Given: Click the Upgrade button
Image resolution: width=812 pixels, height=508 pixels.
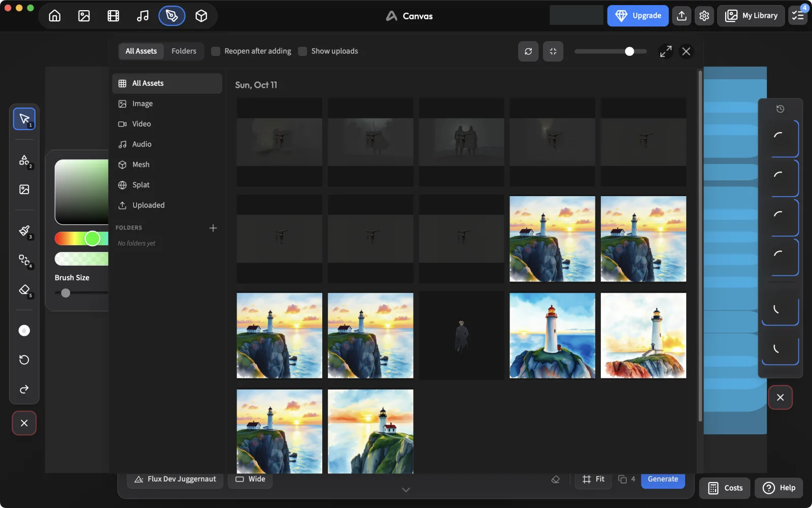Looking at the screenshot, I should [638, 16].
